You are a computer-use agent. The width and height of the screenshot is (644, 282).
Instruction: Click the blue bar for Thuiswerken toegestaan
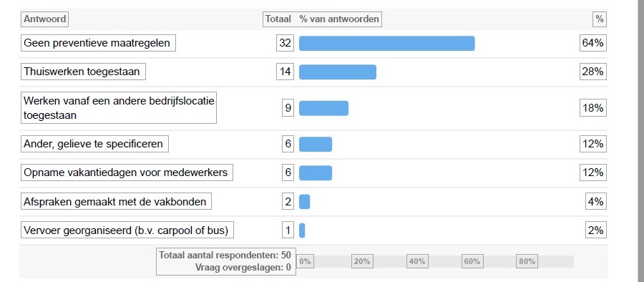(338, 72)
